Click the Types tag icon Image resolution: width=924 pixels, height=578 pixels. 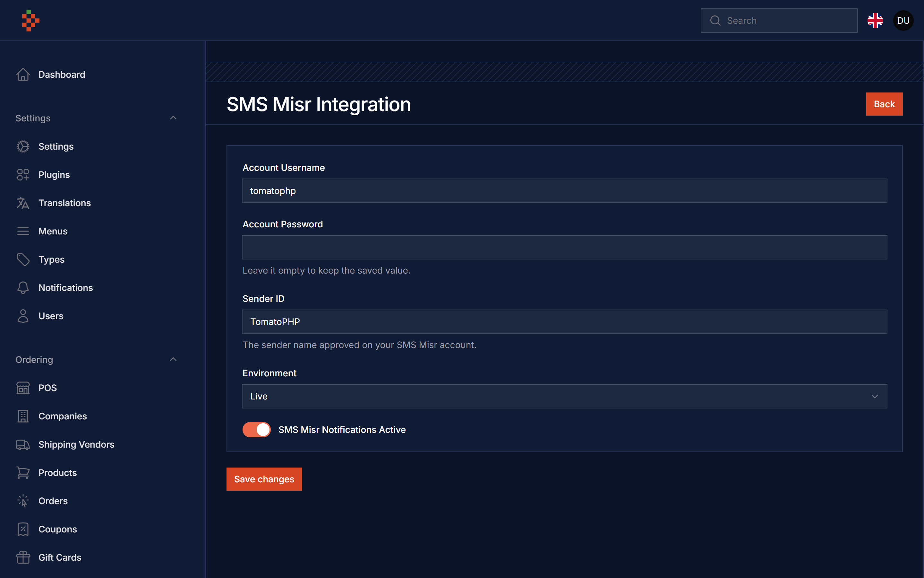[23, 259]
